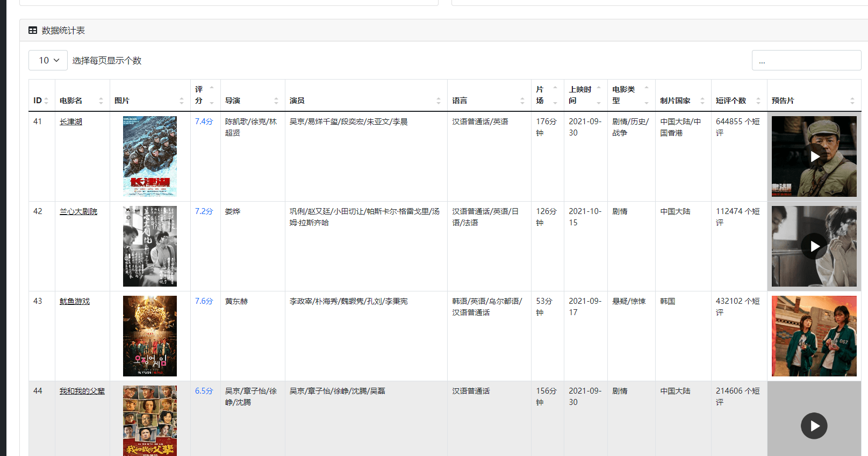Click the table icon beside 数据统计表

coord(33,31)
